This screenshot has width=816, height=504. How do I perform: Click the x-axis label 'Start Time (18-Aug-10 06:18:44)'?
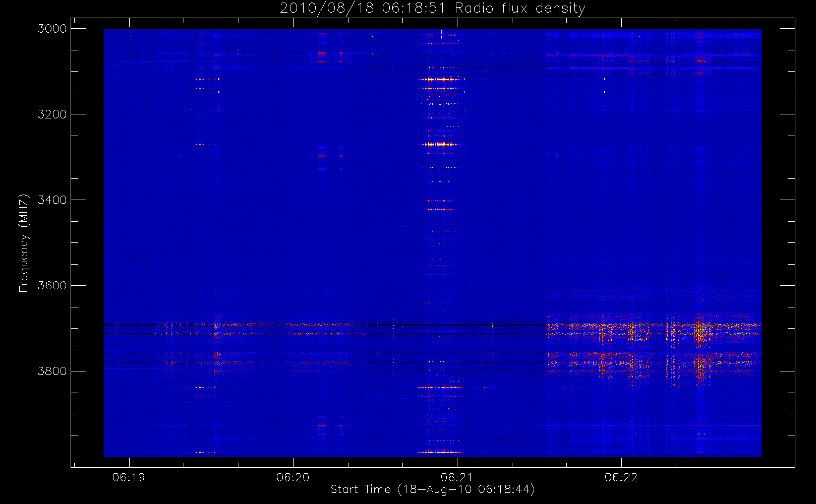432,489
